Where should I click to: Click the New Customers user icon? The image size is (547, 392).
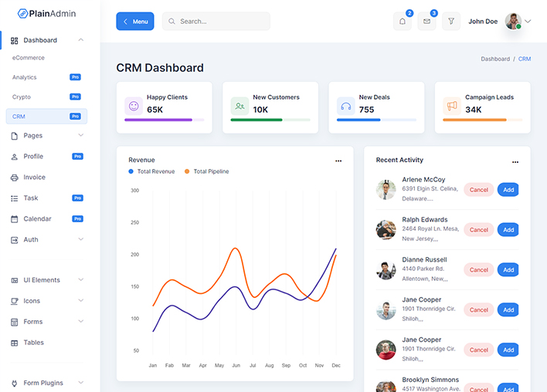point(240,106)
